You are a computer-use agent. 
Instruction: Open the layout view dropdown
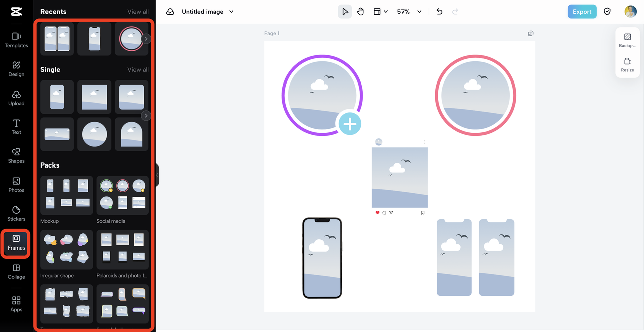pos(380,12)
